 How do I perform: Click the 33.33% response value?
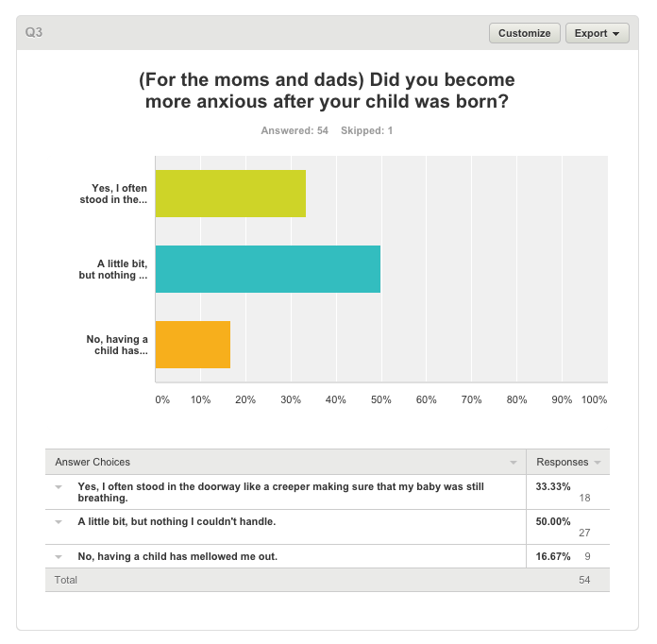tap(552, 486)
